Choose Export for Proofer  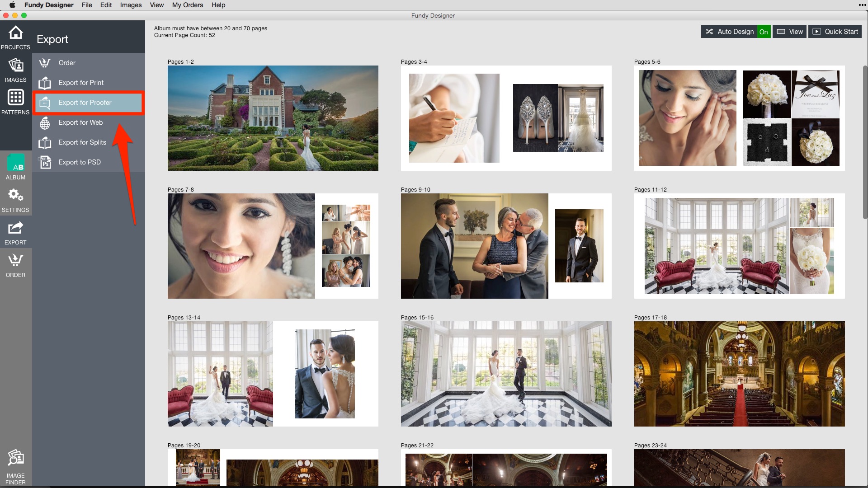(89, 103)
